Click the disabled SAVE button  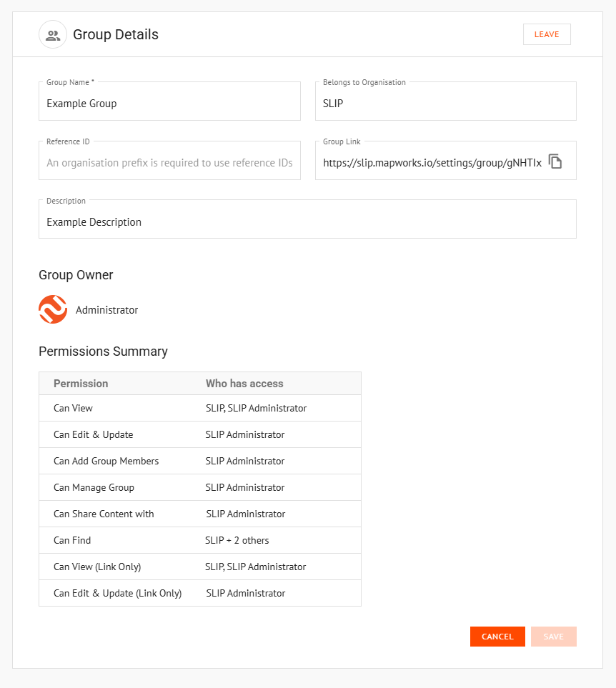pos(553,637)
